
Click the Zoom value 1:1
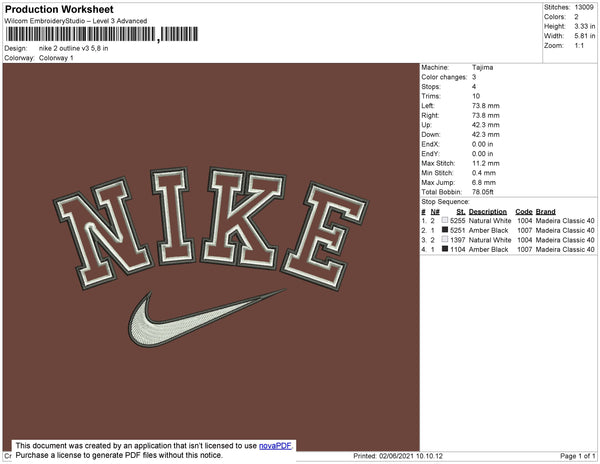click(579, 46)
